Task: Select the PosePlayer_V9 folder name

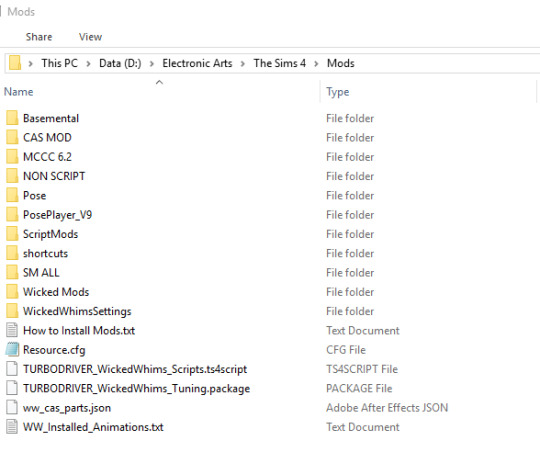Action: 58,215
